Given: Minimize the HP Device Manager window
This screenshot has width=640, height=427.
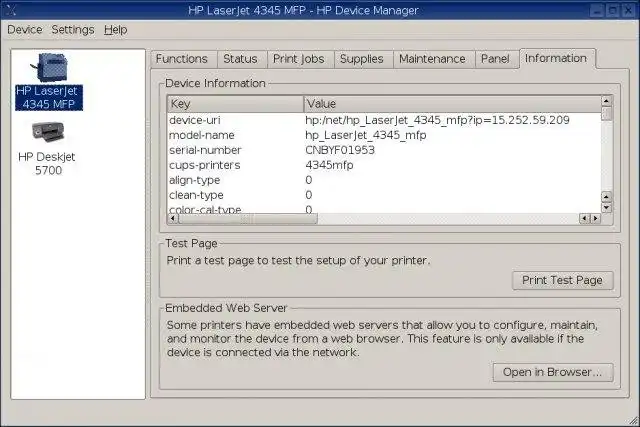Looking at the screenshot, I should [596, 10].
